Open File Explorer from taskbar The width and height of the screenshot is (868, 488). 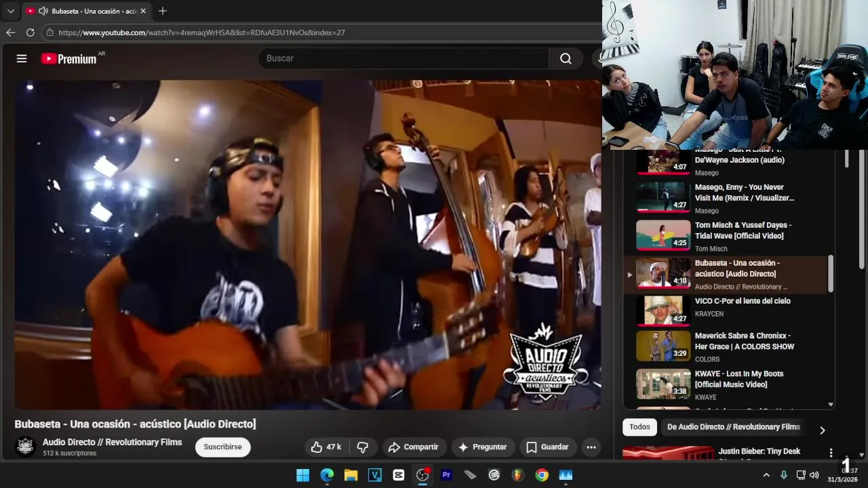point(351,475)
